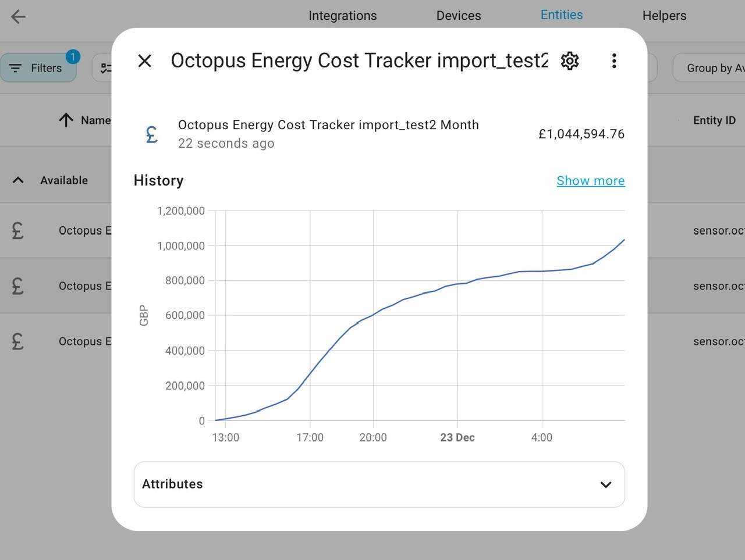This screenshot has width=745, height=560.
Task: Close the entity dialog with X
Action: (x=144, y=60)
